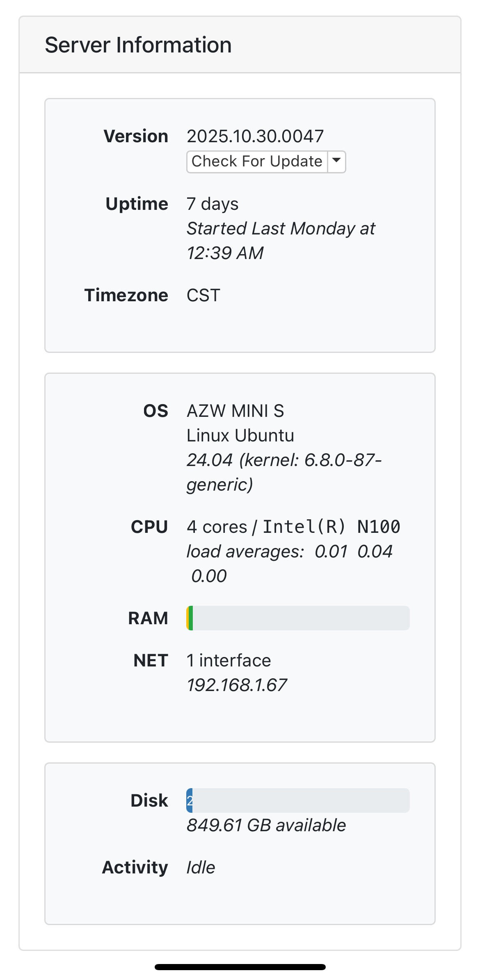480x980 pixels.
Task: Click the "1 interface" network text
Action: 229,660
